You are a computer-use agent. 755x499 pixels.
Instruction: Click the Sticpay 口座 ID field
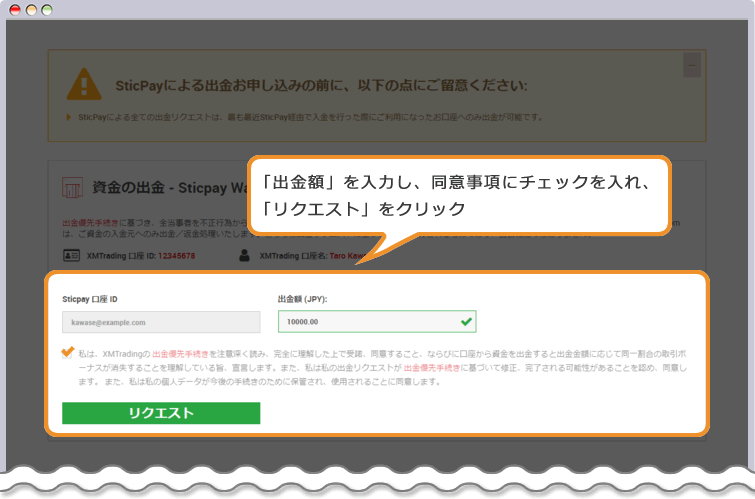click(161, 322)
